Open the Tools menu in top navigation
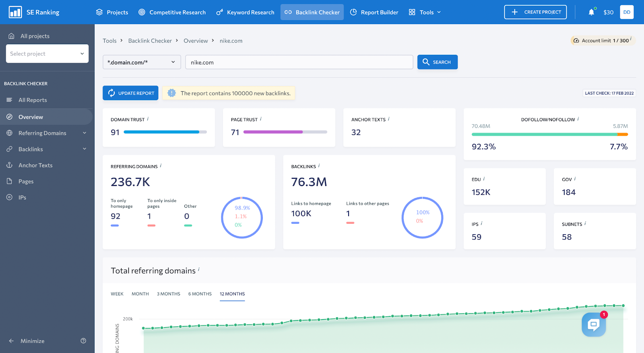The height and width of the screenshot is (353, 644). coord(425,12)
